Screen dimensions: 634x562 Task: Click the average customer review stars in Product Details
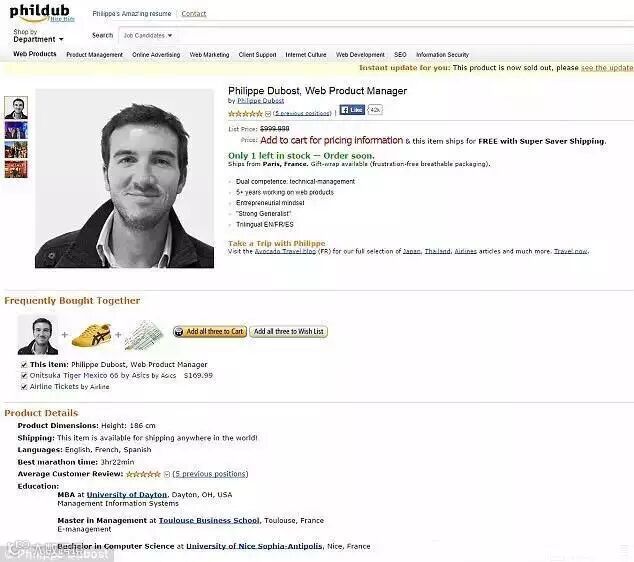143,474
